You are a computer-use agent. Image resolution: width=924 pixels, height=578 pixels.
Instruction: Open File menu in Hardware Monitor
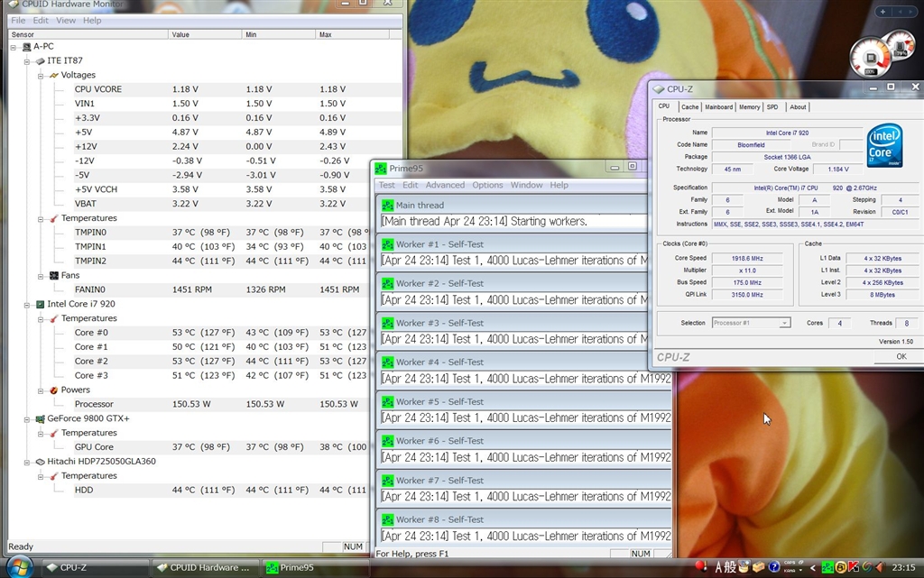click(18, 20)
